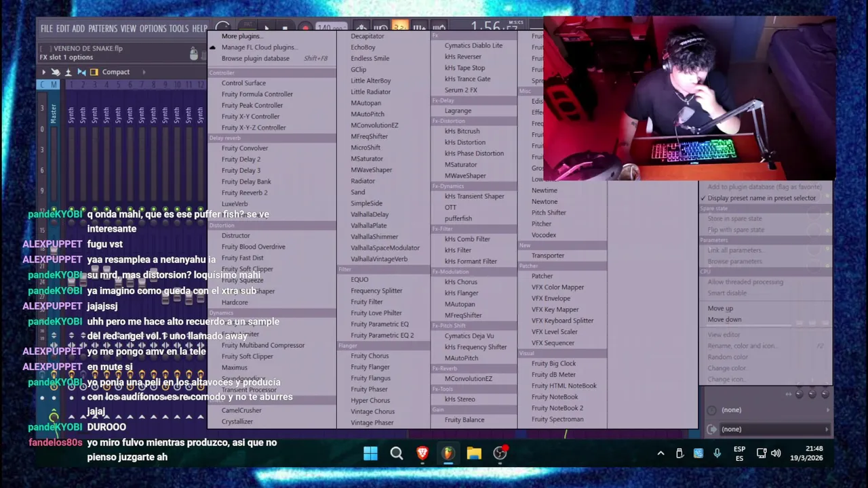The height and width of the screenshot is (488, 868).
Task: Click the volume speaker tray icon
Action: coord(776,453)
